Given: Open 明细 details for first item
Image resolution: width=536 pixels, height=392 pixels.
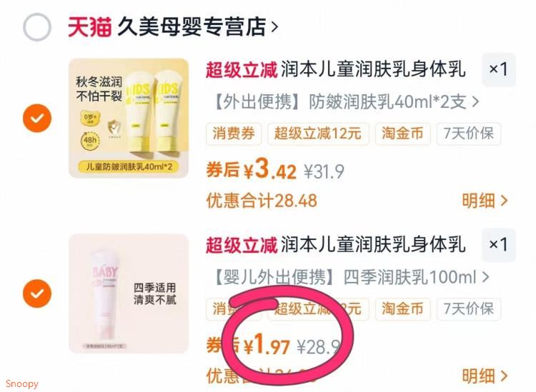Looking at the screenshot, I should [485, 201].
